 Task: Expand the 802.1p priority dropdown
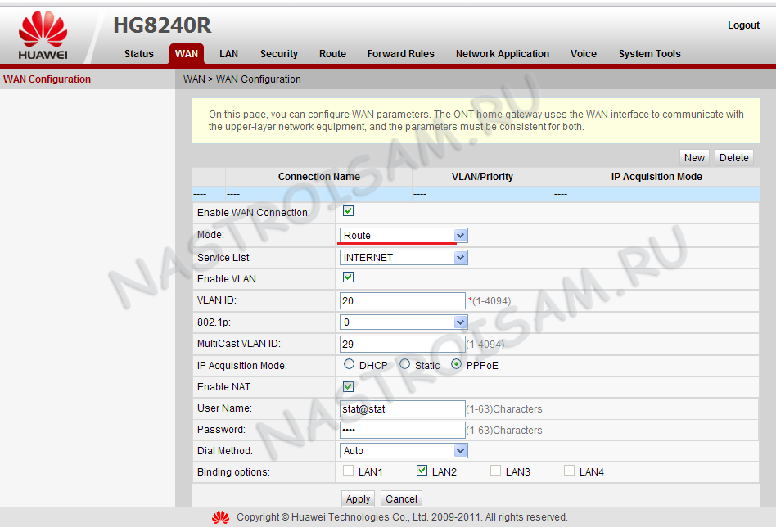(404, 322)
